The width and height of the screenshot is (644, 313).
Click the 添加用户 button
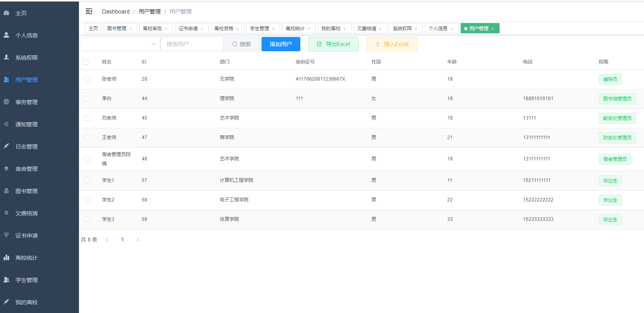coord(281,44)
